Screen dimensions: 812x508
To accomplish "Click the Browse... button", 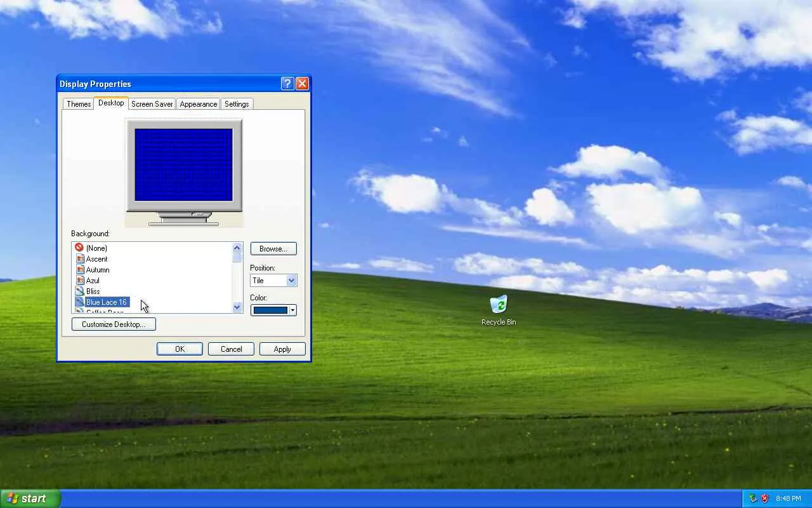I will click(273, 249).
